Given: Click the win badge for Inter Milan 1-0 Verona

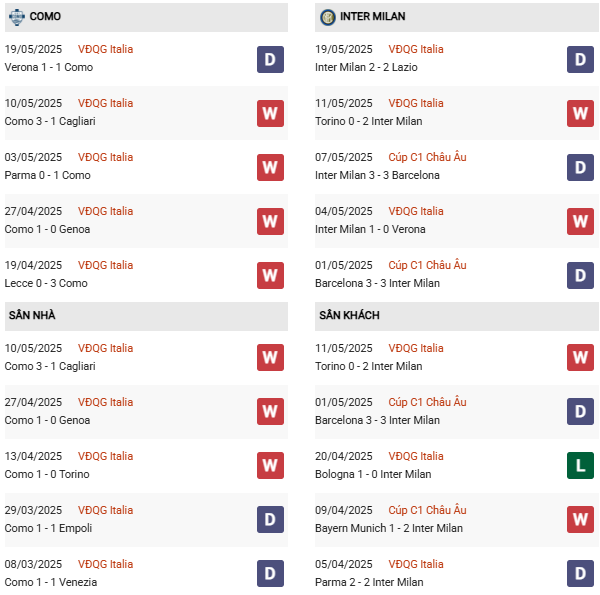Looking at the screenshot, I should (x=581, y=221).
